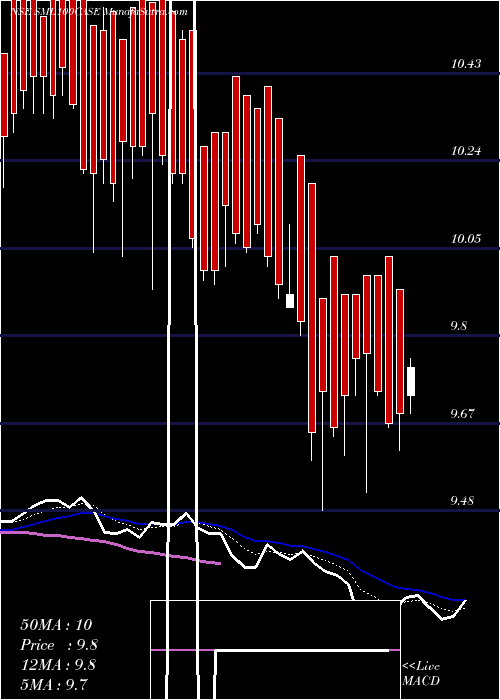Viewport: 500px width, 700px height.
Task: Click the 10.05 price axis label
Action: [x=466, y=238]
